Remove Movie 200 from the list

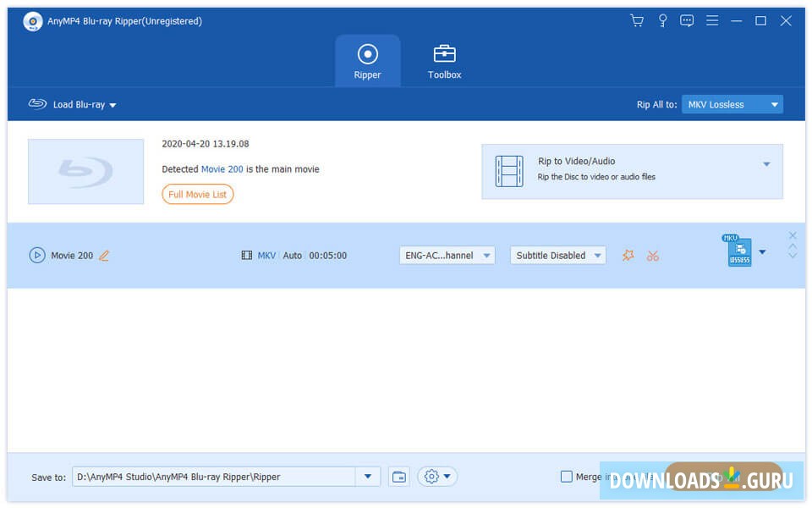click(793, 235)
